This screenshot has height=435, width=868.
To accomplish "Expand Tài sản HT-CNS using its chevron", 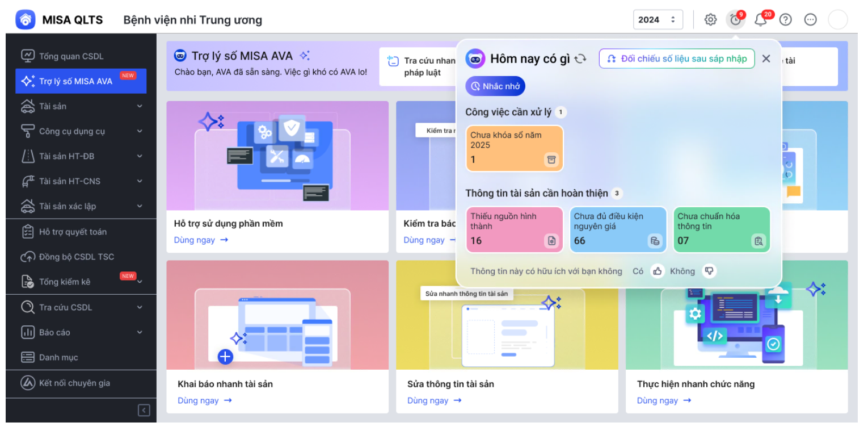I will [140, 181].
